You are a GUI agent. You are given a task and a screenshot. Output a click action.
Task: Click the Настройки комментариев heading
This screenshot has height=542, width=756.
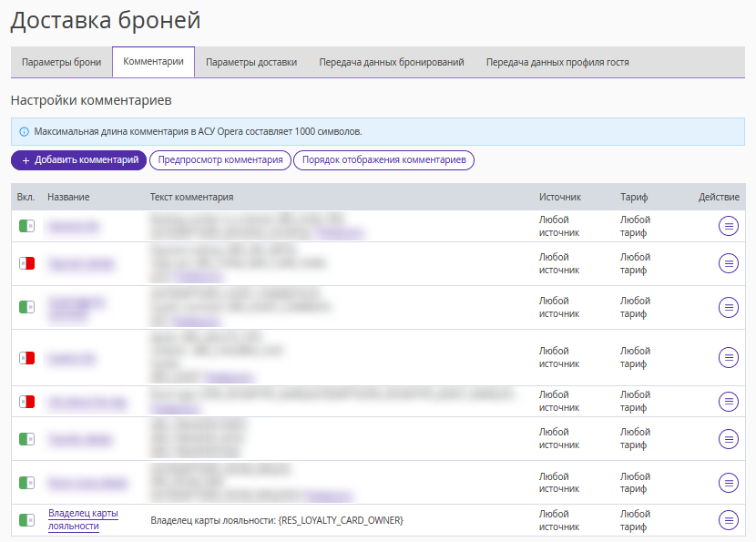(x=91, y=100)
